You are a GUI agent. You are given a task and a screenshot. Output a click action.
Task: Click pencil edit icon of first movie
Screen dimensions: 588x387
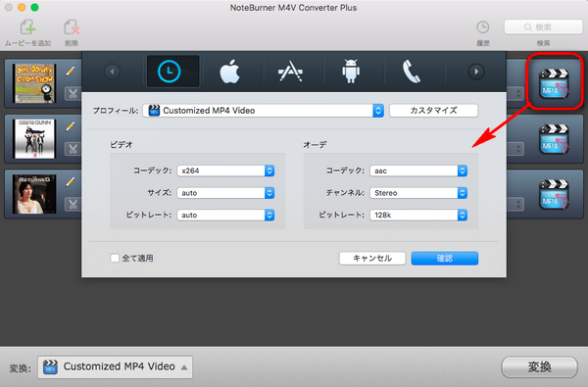click(71, 72)
